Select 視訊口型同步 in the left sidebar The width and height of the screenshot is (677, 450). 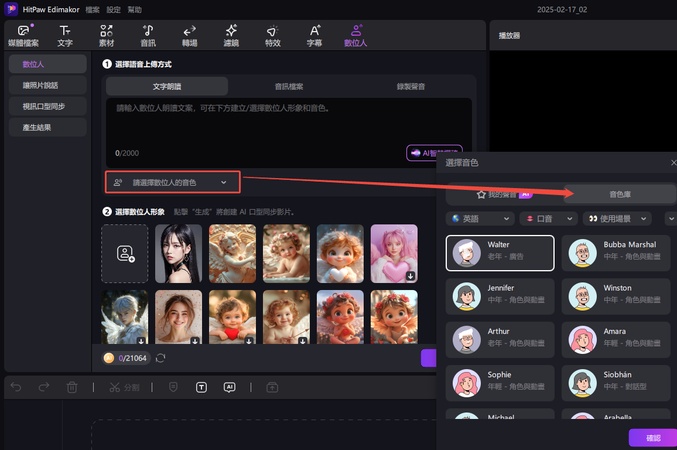[47, 106]
